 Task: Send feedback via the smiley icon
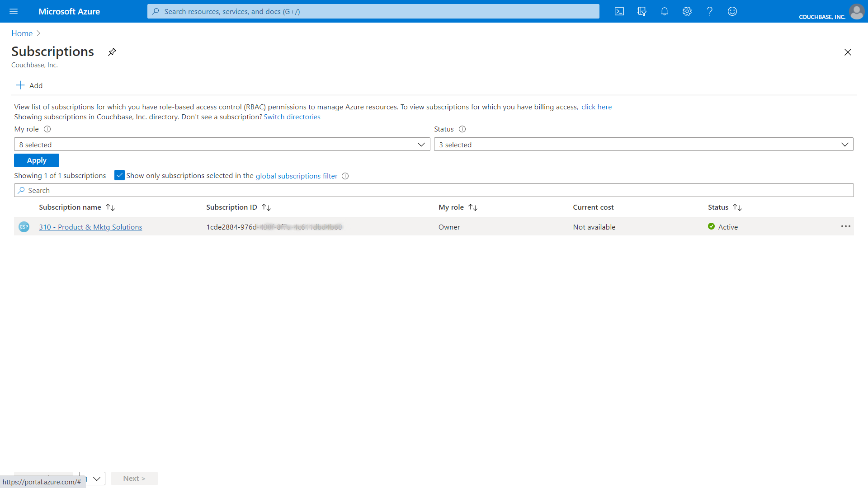click(x=732, y=11)
